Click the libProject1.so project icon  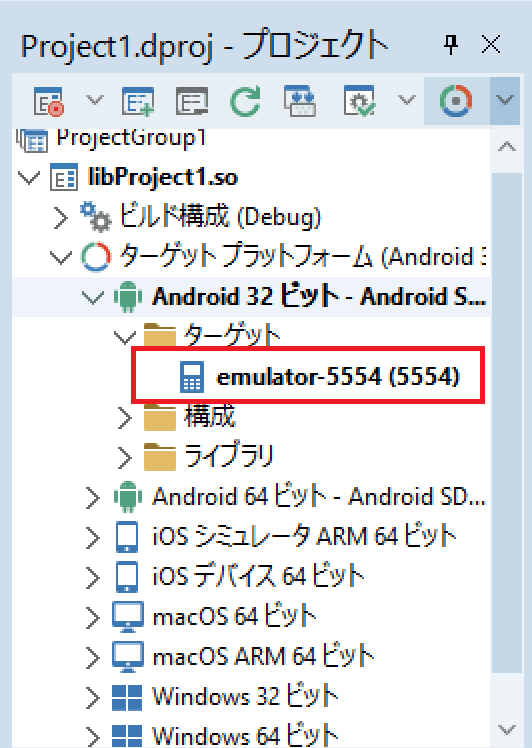pos(64,177)
